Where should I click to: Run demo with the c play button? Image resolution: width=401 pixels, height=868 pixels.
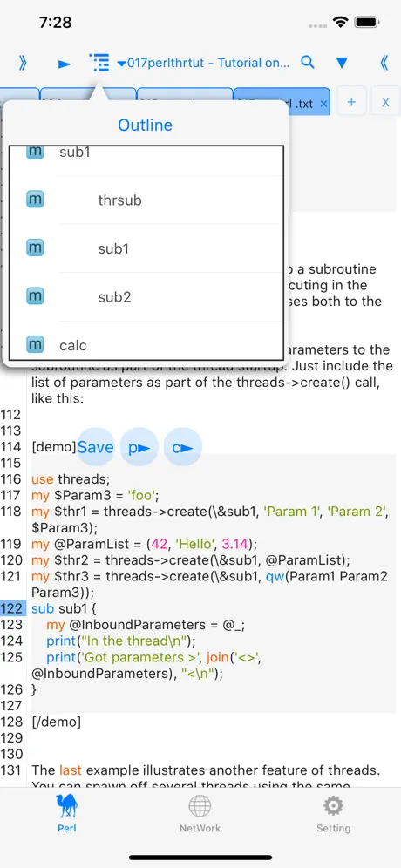[183, 447]
